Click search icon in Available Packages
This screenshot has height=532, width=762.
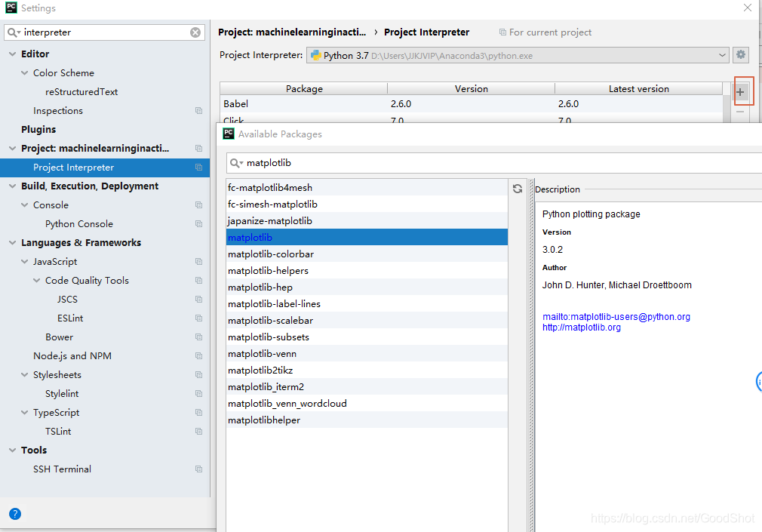pyautogui.click(x=236, y=164)
